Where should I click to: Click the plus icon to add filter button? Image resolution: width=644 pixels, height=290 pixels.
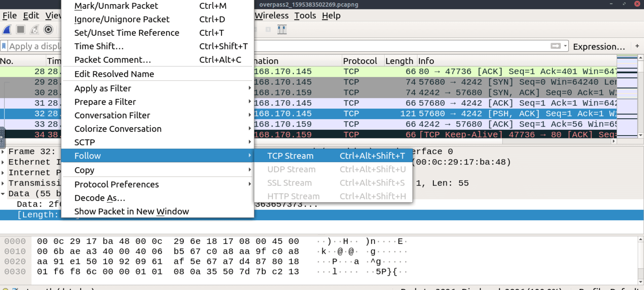pyautogui.click(x=637, y=46)
